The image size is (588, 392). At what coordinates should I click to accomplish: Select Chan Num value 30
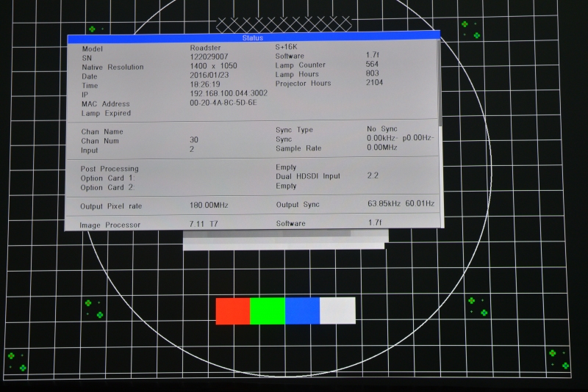[x=194, y=139]
